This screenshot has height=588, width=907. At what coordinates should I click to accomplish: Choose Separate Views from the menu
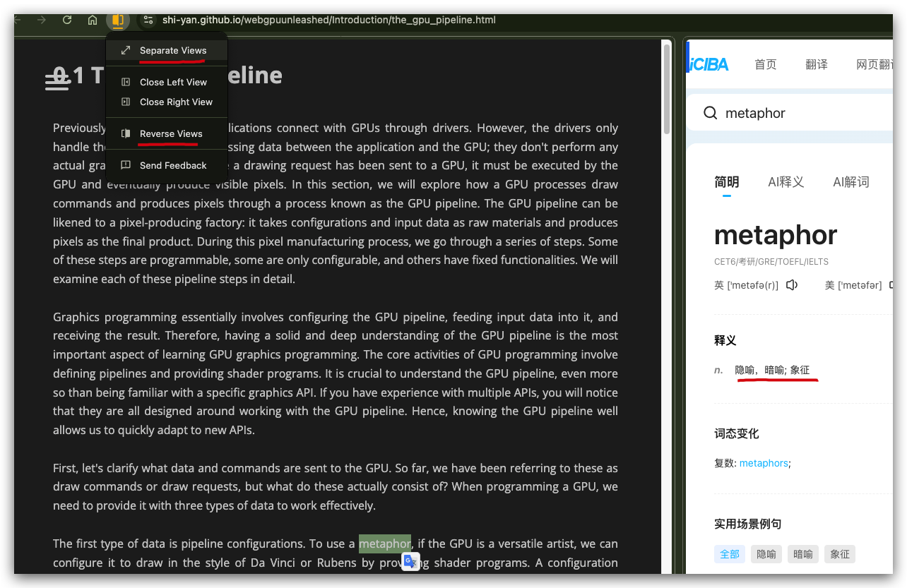pyautogui.click(x=167, y=51)
